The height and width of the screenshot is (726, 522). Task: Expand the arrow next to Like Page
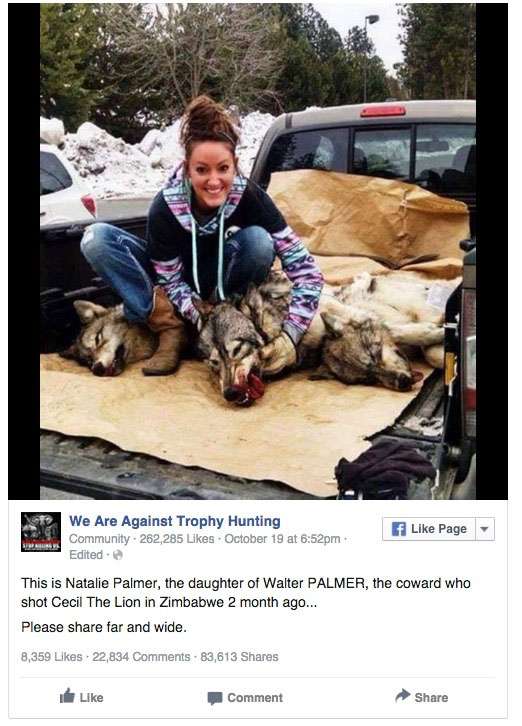(484, 529)
